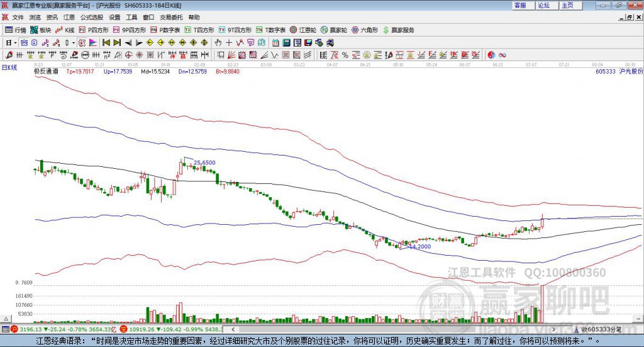Toggle the pink flag indicator icon
This screenshot has height=347, width=644.
(93, 43)
